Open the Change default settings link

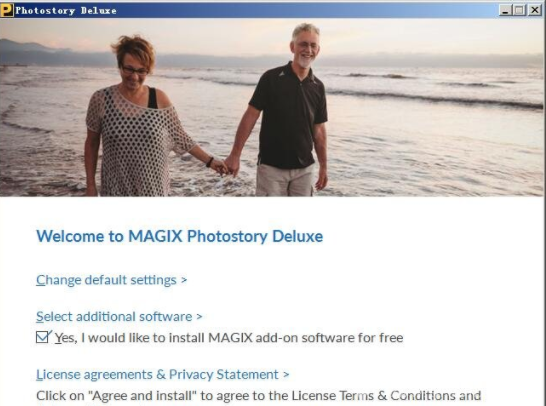[106, 280]
